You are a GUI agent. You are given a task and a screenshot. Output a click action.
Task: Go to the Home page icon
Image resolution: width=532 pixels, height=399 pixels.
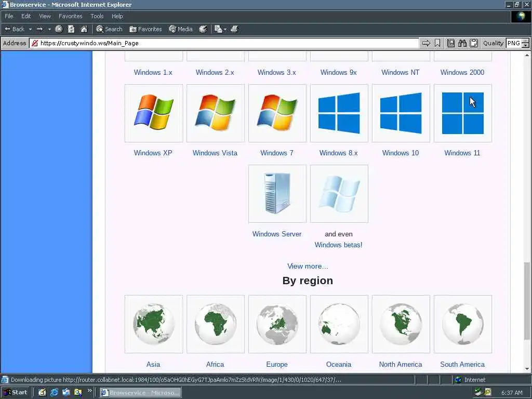[84, 29]
